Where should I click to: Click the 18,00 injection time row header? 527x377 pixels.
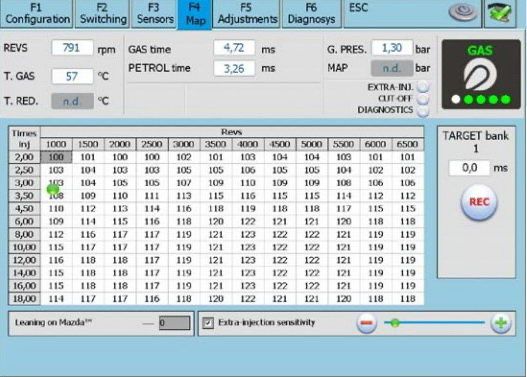[24, 299]
